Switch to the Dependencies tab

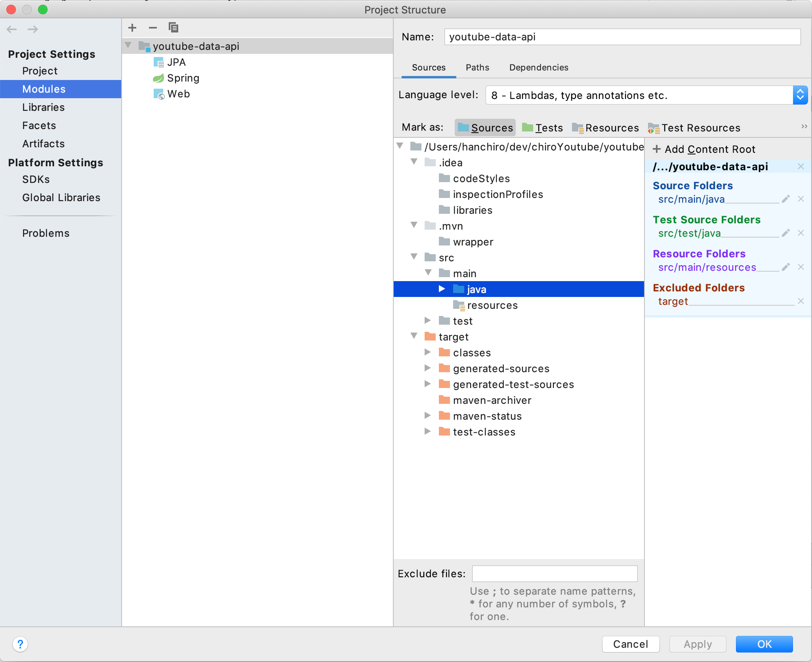click(x=539, y=68)
